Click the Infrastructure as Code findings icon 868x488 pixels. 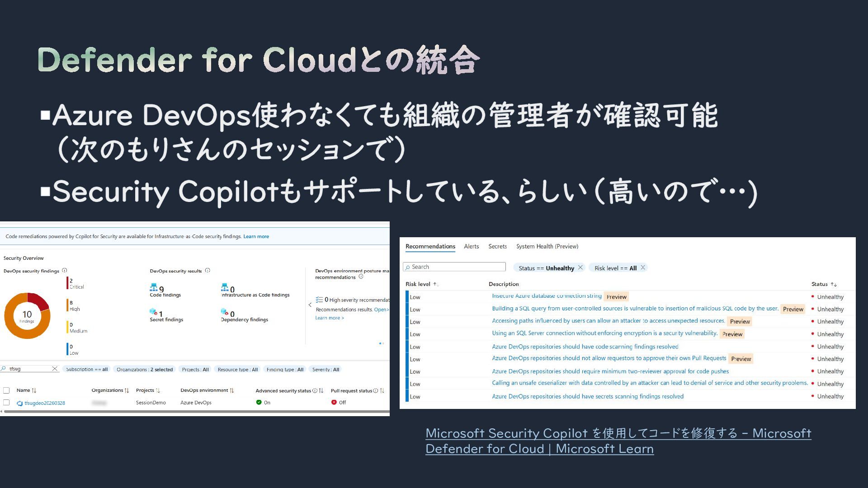(x=225, y=287)
